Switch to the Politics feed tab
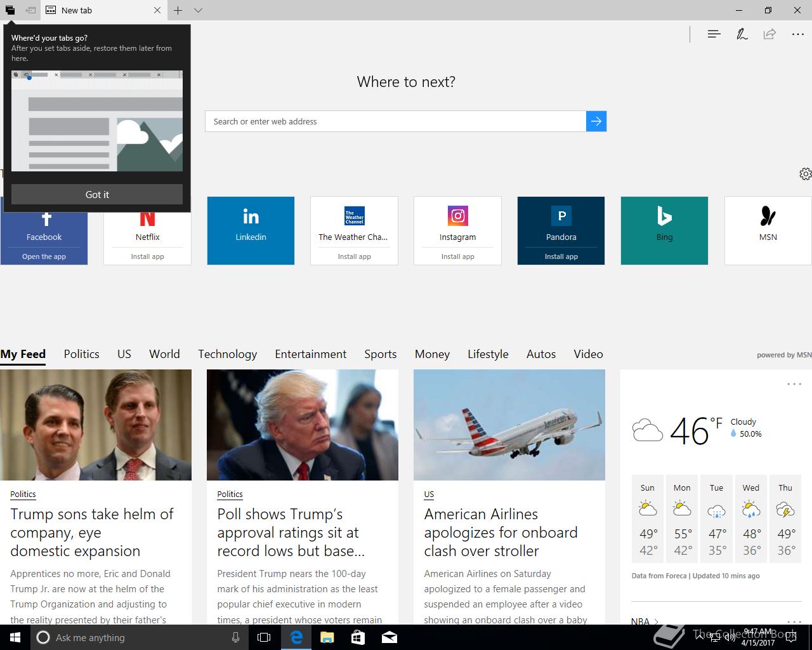Image resolution: width=812 pixels, height=650 pixels. [81, 354]
